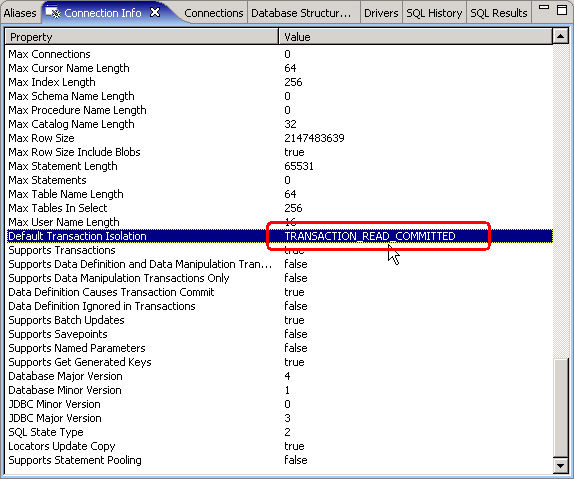Click the Property column header
Image resolution: width=574 pixels, height=479 pixels.
click(x=142, y=37)
